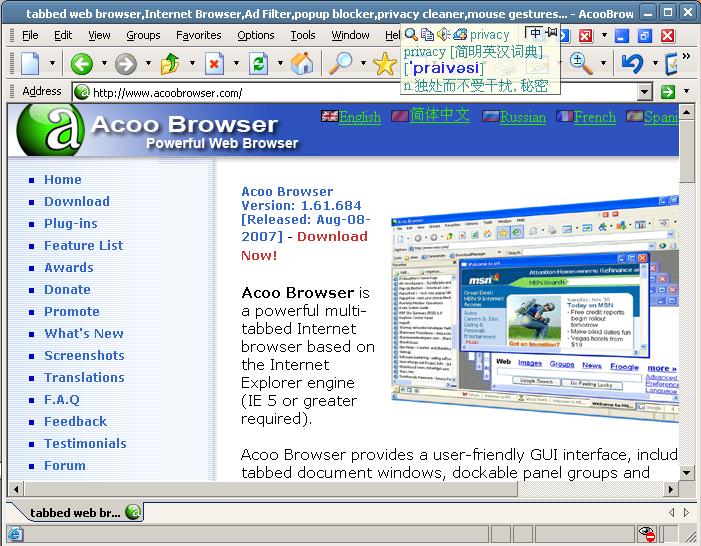Image resolution: width=701 pixels, height=546 pixels.
Task: Click inside the Address URL field
Action: pyautogui.click(x=360, y=92)
